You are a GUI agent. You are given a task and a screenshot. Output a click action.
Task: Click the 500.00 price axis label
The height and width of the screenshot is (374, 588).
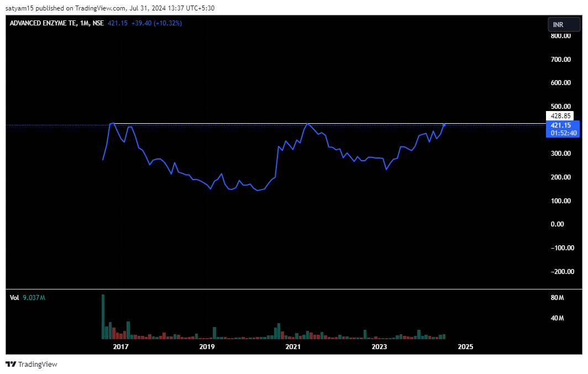click(560, 107)
